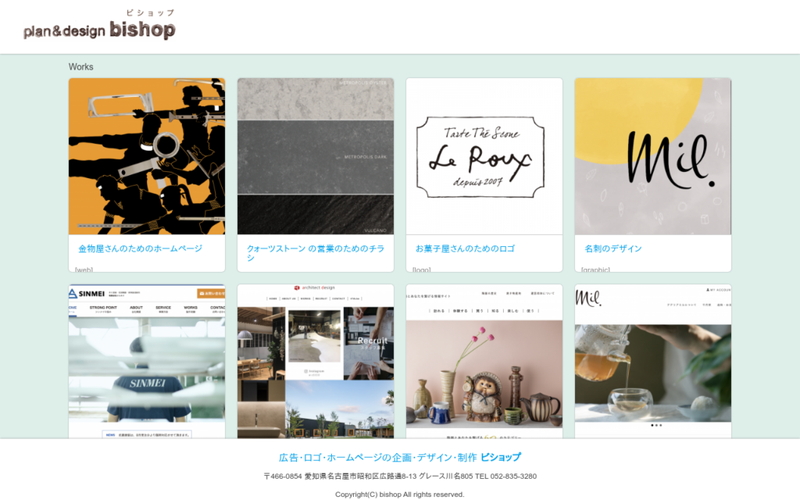The image size is (800, 500).
Task: Click the [web] category tag
Action: point(84,269)
